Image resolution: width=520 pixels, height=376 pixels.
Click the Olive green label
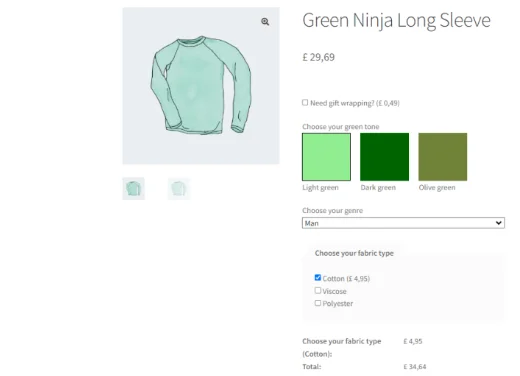[437, 188]
